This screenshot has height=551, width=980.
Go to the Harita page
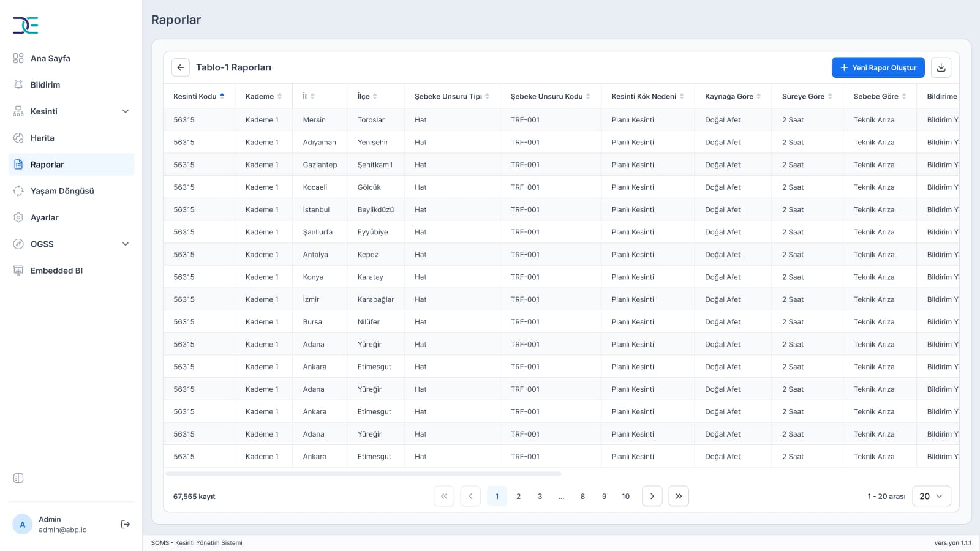(71, 138)
